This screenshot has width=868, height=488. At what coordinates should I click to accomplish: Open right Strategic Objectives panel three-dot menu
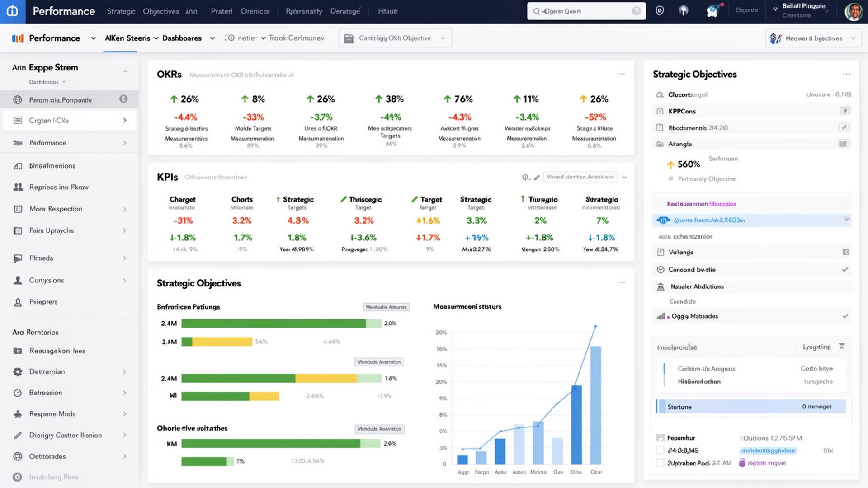tap(846, 74)
